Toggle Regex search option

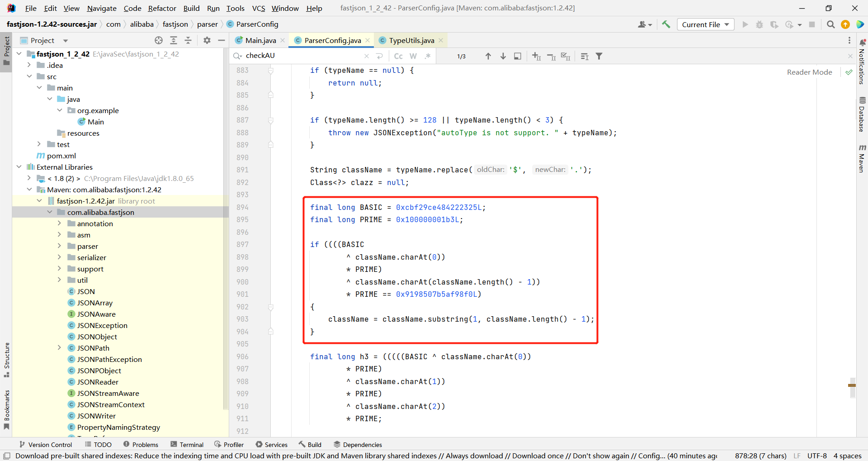(x=428, y=56)
